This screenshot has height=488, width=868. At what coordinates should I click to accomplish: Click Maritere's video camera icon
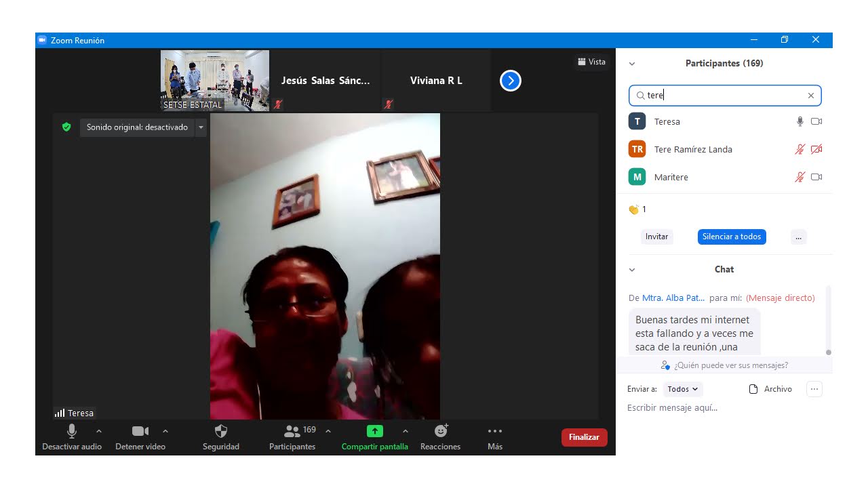click(816, 177)
